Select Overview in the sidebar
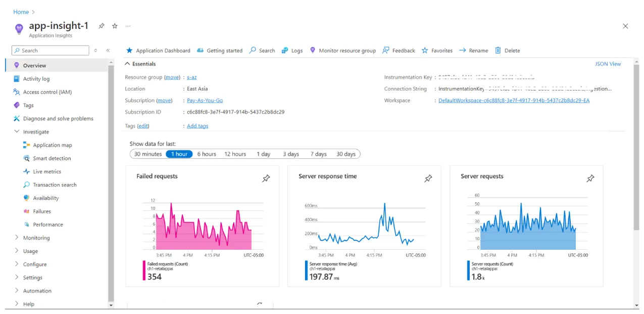 point(56,65)
